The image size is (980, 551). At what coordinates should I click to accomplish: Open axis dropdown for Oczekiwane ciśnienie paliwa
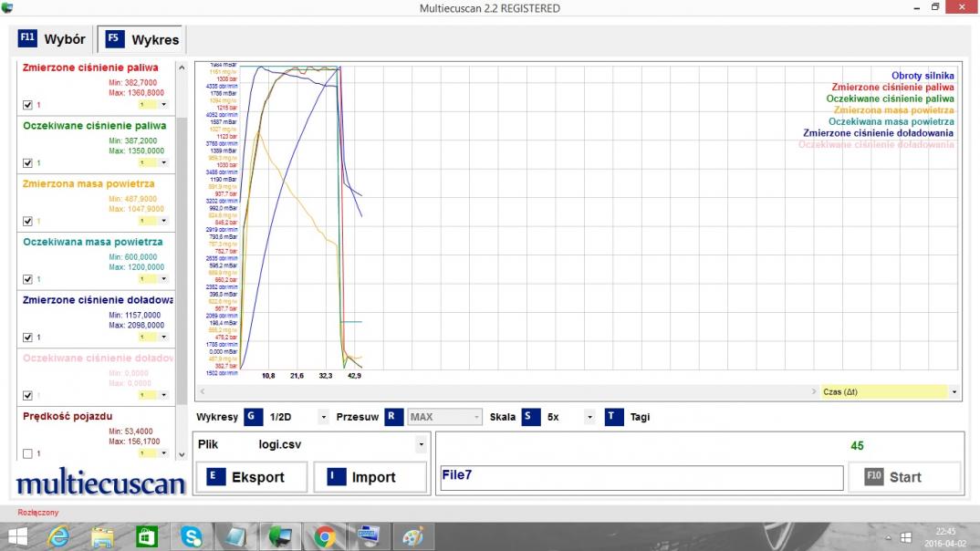tap(163, 162)
